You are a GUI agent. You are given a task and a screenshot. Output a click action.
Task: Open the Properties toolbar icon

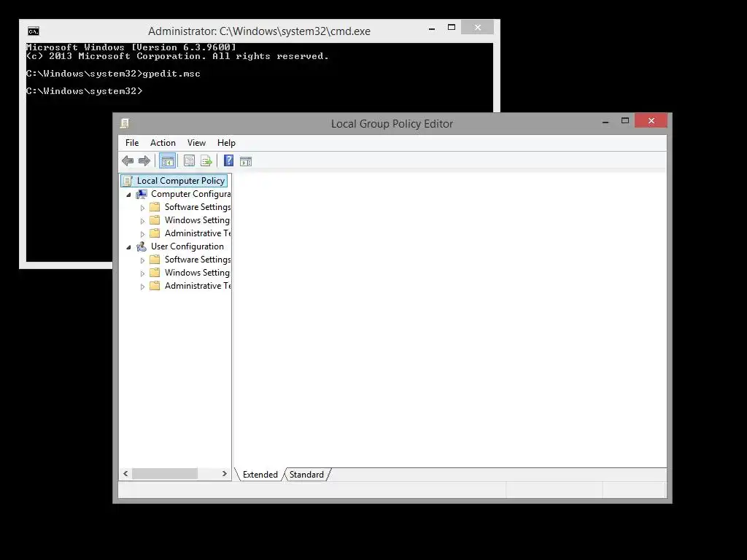tap(189, 161)
